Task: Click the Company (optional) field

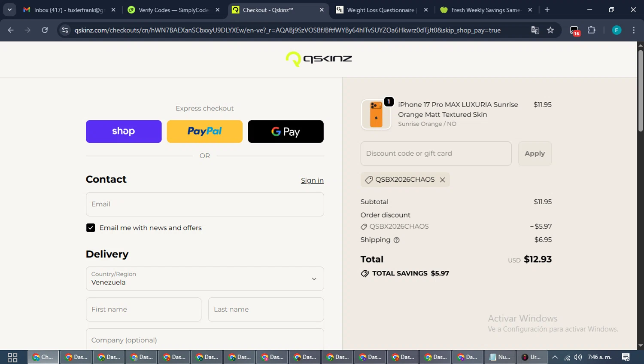Action: pyautogui.click(x=205, y=340)
